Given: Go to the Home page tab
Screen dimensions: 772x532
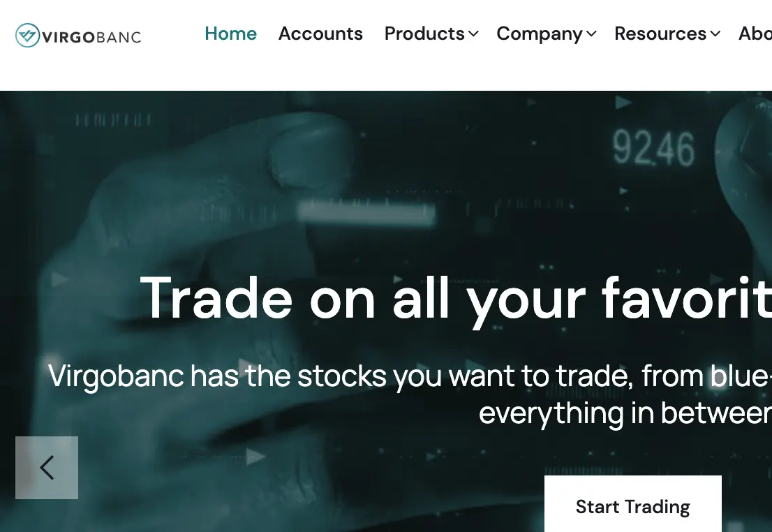Looking at the screenshot, I should pyautogui.click(x=230, y=34).
